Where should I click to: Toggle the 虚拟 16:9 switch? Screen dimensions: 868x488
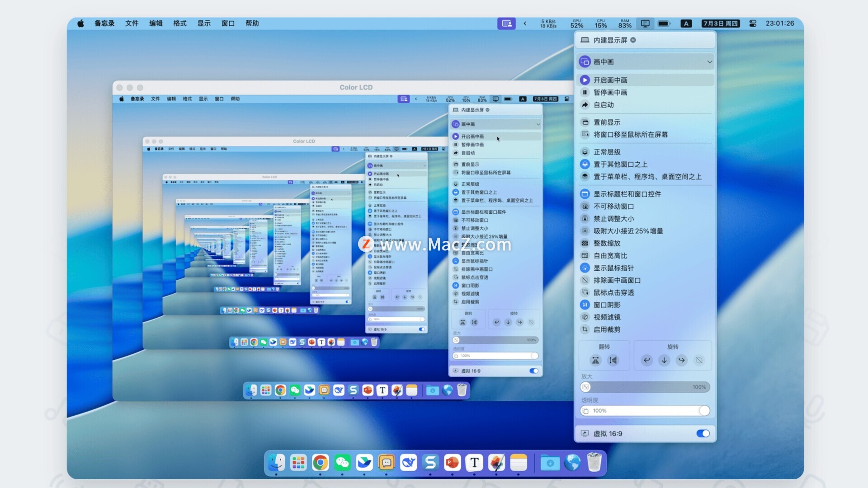[x=703, y=433]
